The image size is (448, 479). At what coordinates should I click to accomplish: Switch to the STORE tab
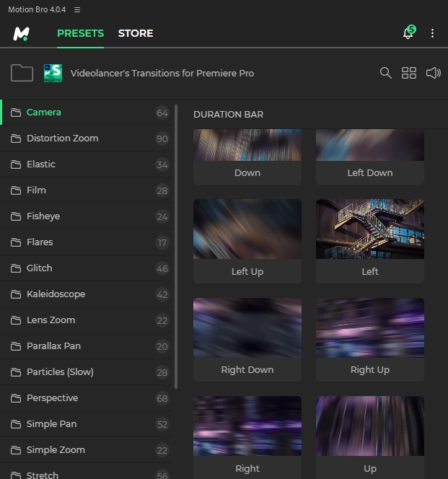point(136,33)
